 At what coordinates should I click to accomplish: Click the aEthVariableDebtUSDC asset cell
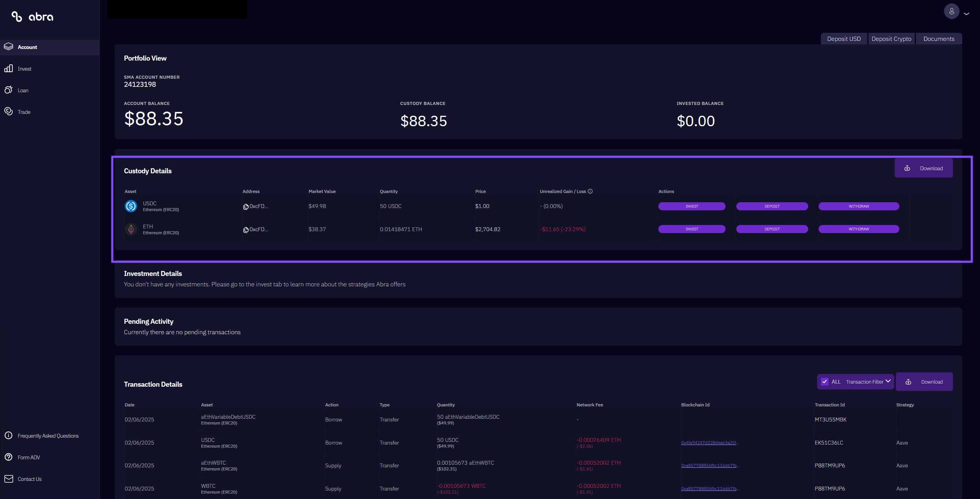coord(228,419)
